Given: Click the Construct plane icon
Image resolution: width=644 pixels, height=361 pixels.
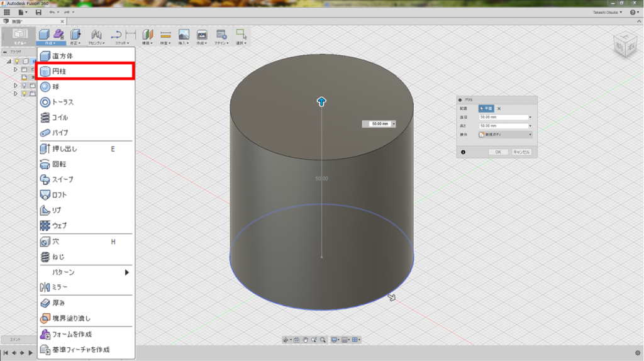Looking at the screenshot, I should 147,35.
